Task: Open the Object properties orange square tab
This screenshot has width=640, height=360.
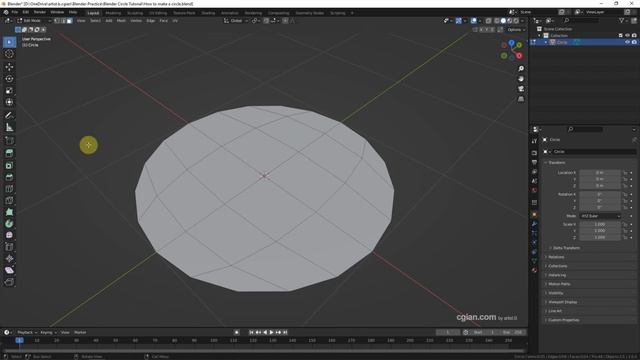Action: (534, 214)
